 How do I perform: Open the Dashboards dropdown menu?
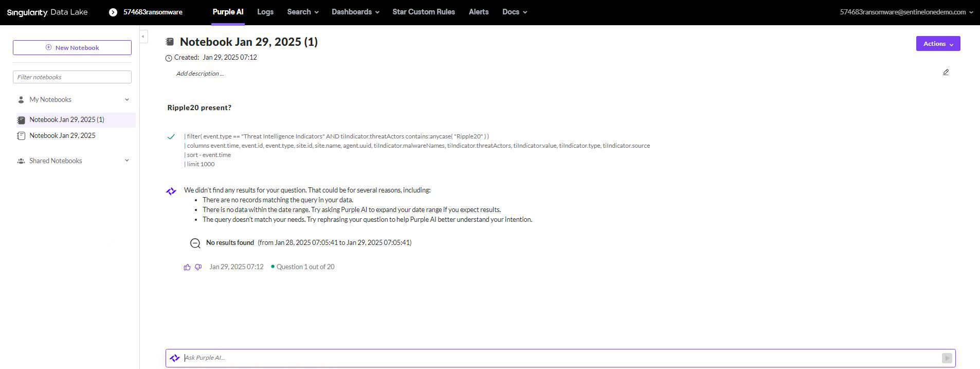pos(355,12)
